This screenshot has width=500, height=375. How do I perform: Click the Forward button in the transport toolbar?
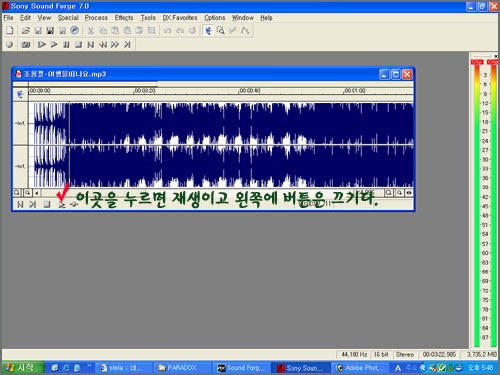click(x=115, y=44)
